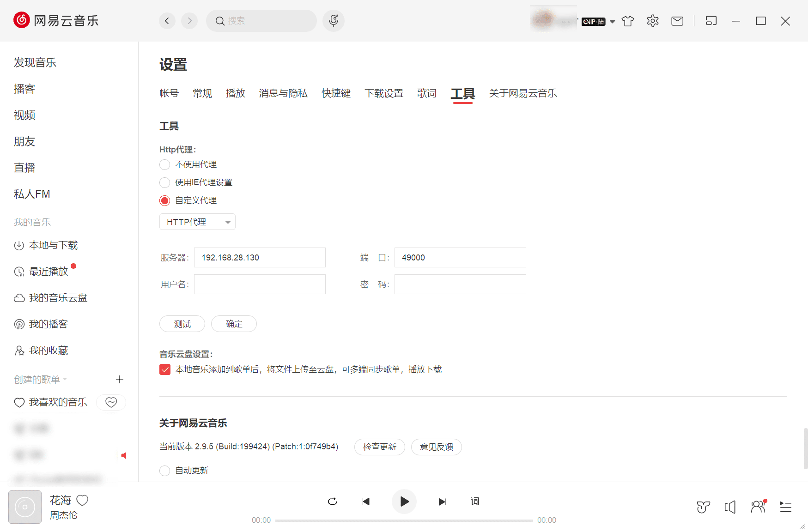Click the playback progress bar
Screen dimensions: 808x532
coord(404,520)
